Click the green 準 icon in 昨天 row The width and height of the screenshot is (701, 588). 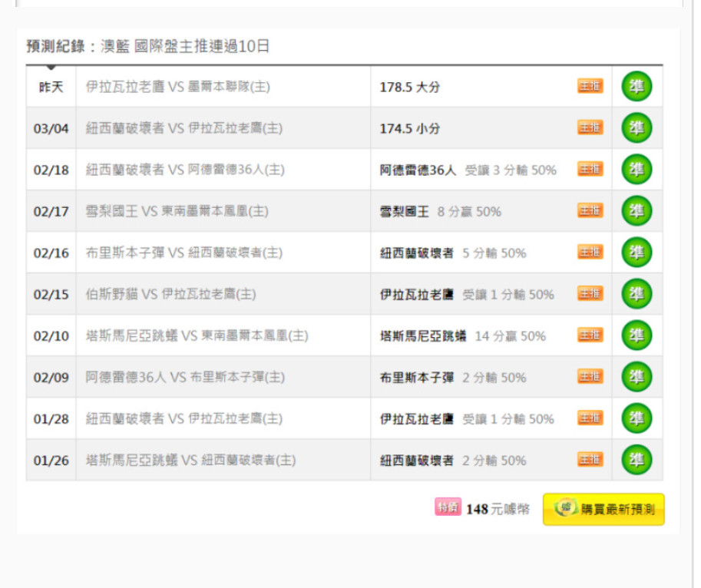tap(637, 87)
